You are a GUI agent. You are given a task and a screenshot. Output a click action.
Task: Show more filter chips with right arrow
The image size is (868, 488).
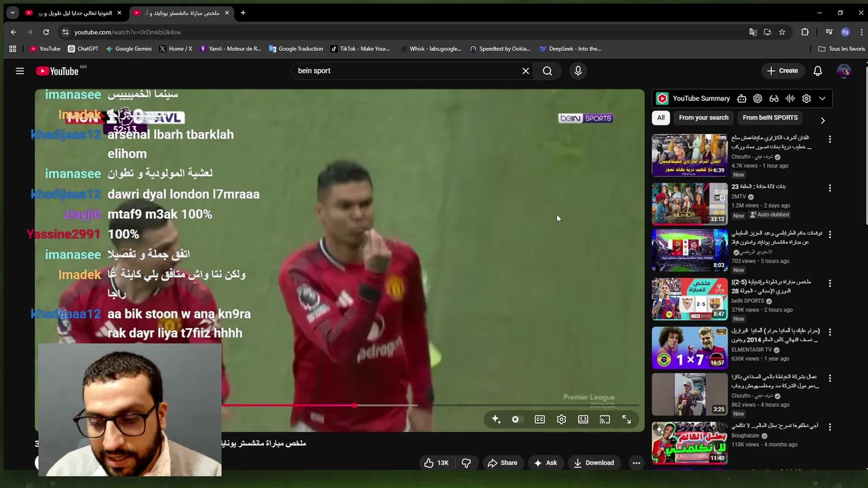point(823,121)
